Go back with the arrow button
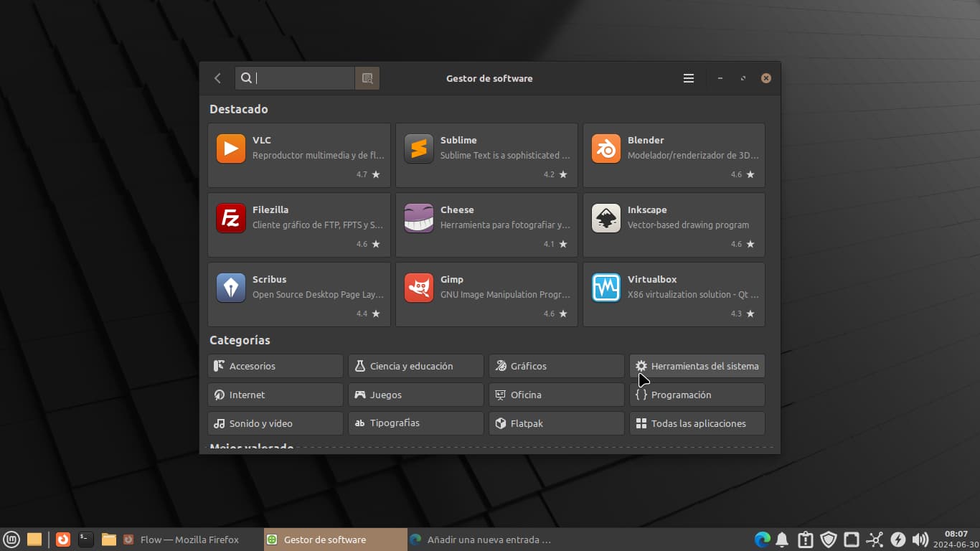980x551 pixels. click(x=218, y=78)
